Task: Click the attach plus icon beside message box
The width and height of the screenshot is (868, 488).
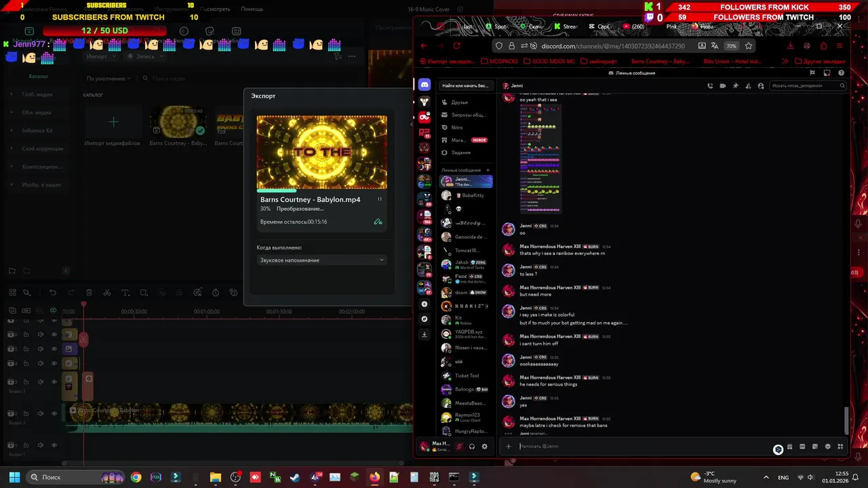Action: tap(509, 446)
